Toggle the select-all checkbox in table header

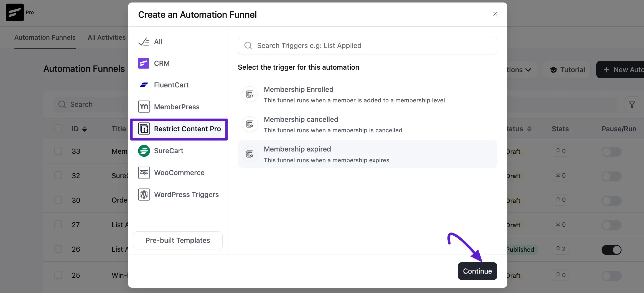[58, 128]
